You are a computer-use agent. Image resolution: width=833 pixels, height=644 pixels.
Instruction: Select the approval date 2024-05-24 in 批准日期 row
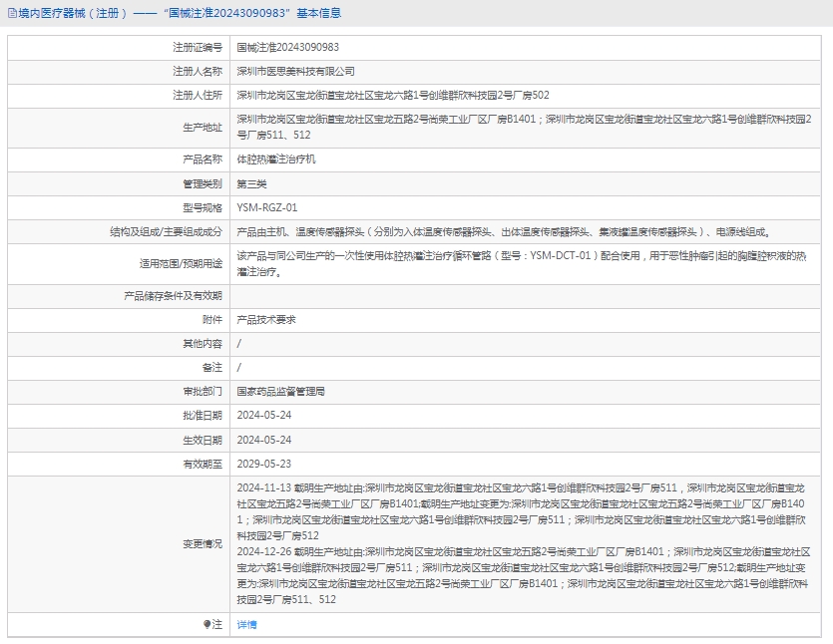(x=263, y=416)
